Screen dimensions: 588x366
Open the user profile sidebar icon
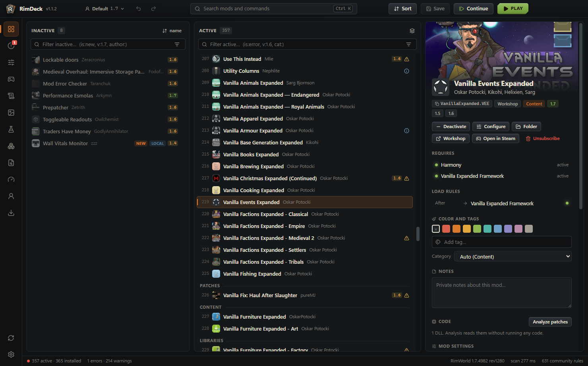(11, 196)
